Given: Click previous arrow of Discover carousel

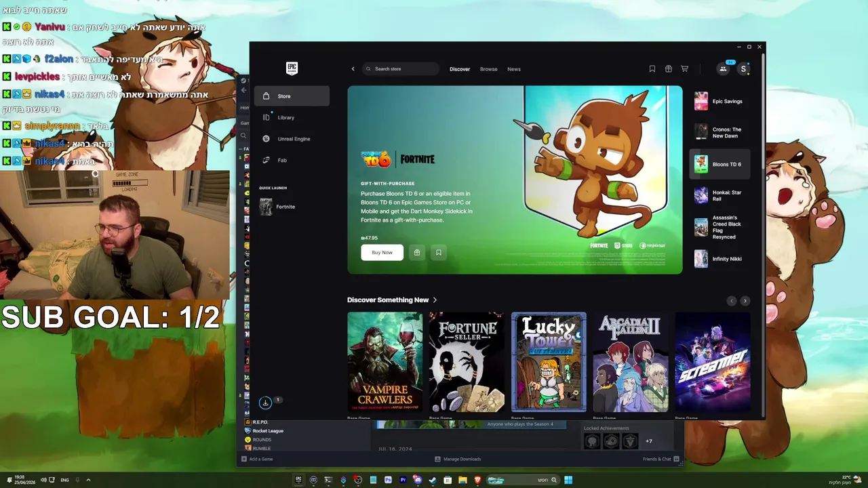Looking at the screenshot, I should pos(731,301).
